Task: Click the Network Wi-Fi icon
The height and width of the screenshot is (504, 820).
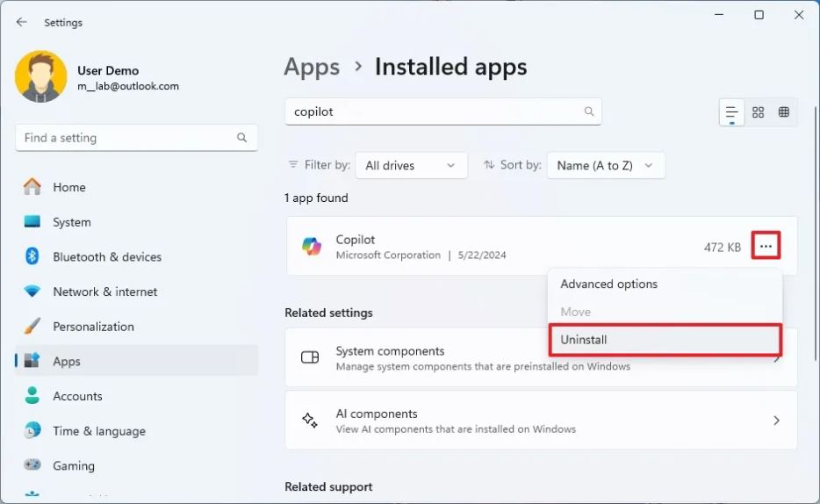Action: [32, 292]
